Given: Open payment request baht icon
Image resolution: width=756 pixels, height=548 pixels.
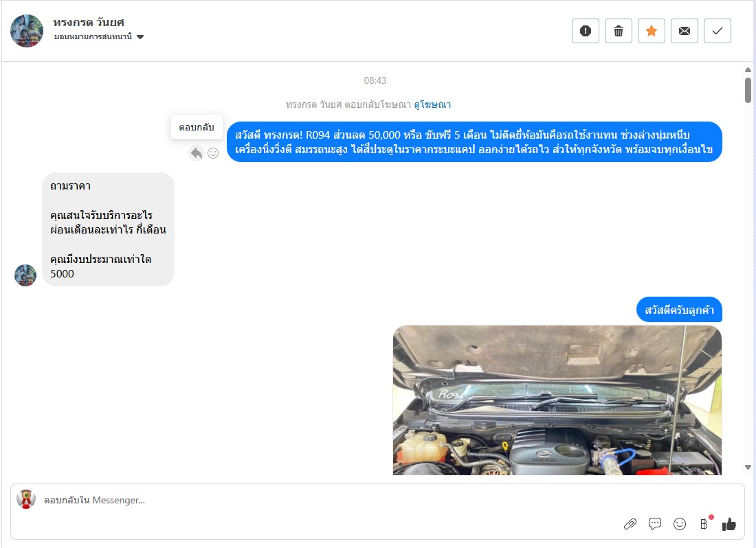Looking at the screenshot, I should click(704, 524).
